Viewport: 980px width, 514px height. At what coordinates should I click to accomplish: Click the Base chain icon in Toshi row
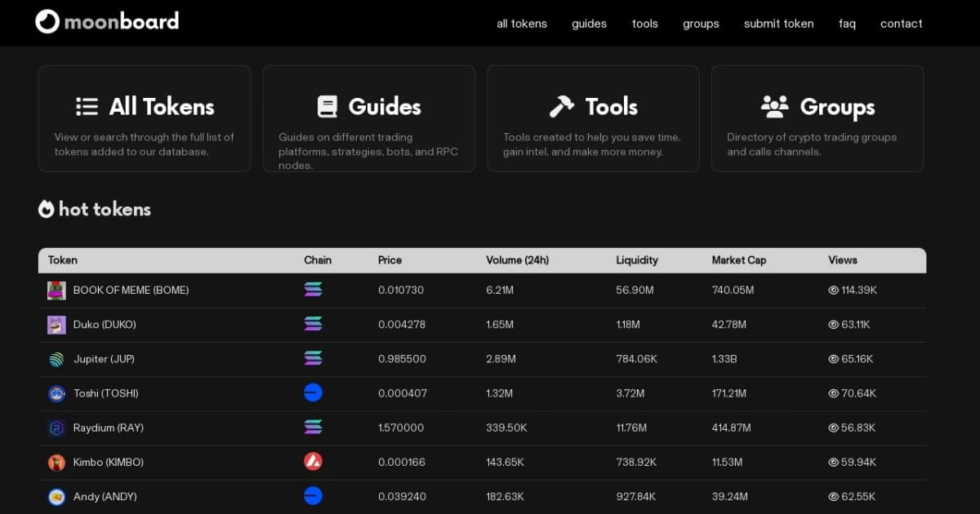pos(313,392)
